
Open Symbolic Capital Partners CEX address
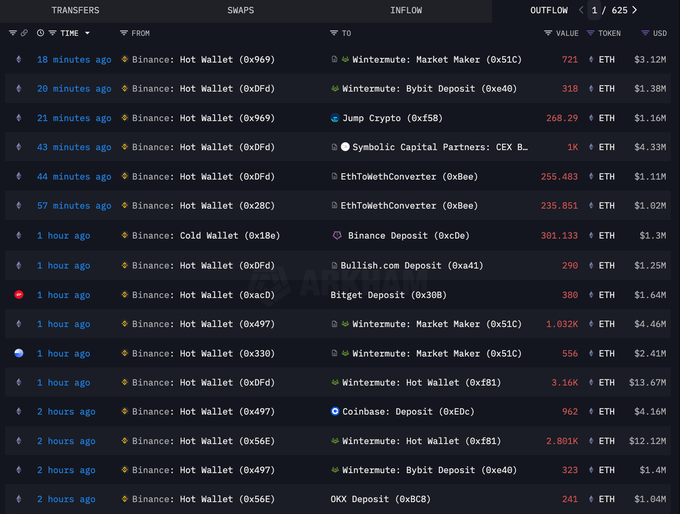[x=440, y=147]
